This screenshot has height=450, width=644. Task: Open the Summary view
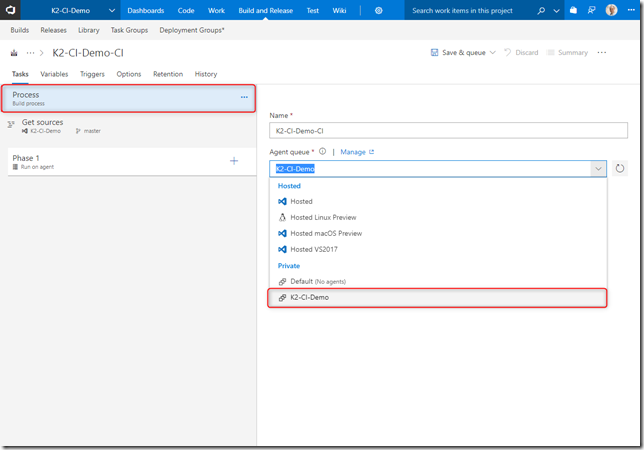click(568, 53)
